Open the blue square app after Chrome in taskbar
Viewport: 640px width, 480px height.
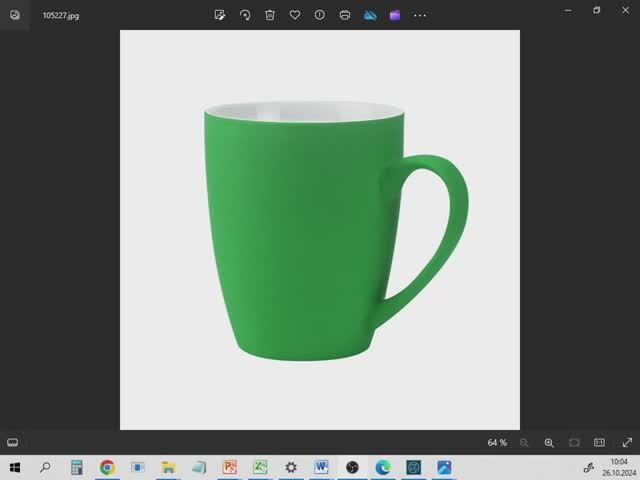pos(138,467)
